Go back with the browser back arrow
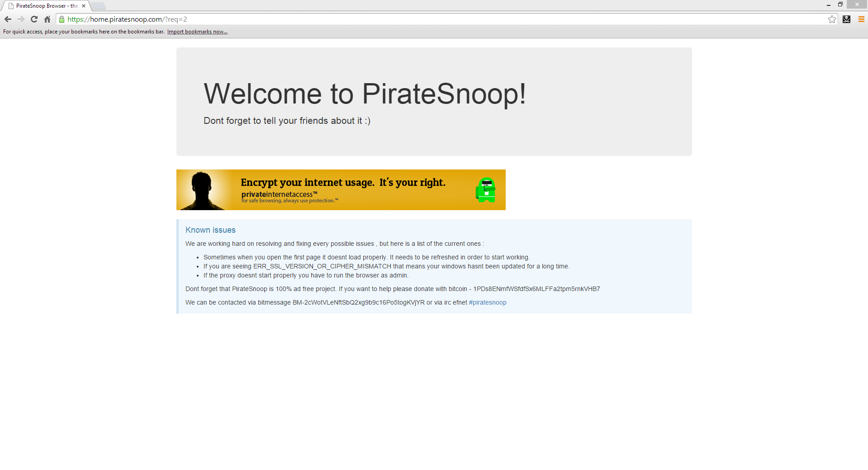This screenshot has height=470, width=868. click(x=8, y=19)
